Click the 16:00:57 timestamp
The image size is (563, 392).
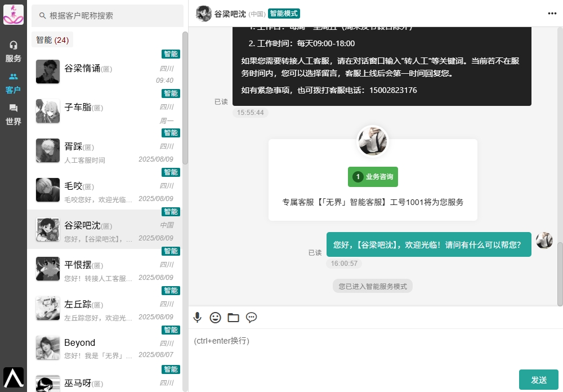tap(344, 264)
